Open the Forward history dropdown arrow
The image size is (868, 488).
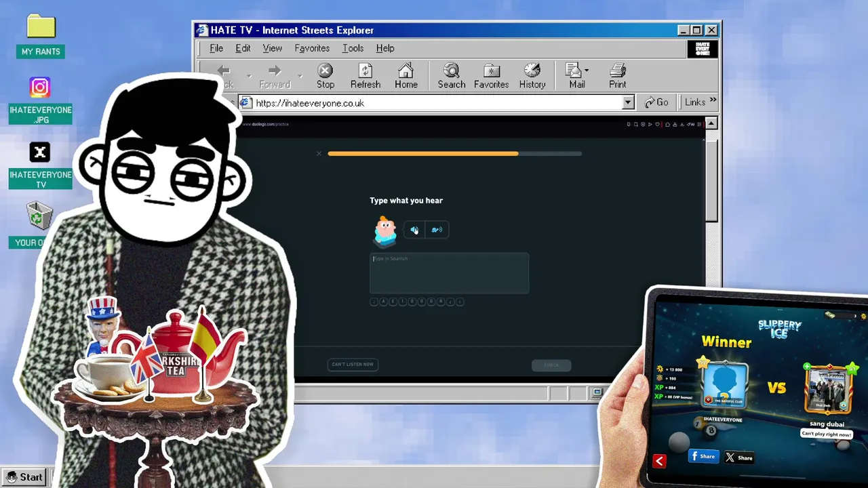click(300, 75)
